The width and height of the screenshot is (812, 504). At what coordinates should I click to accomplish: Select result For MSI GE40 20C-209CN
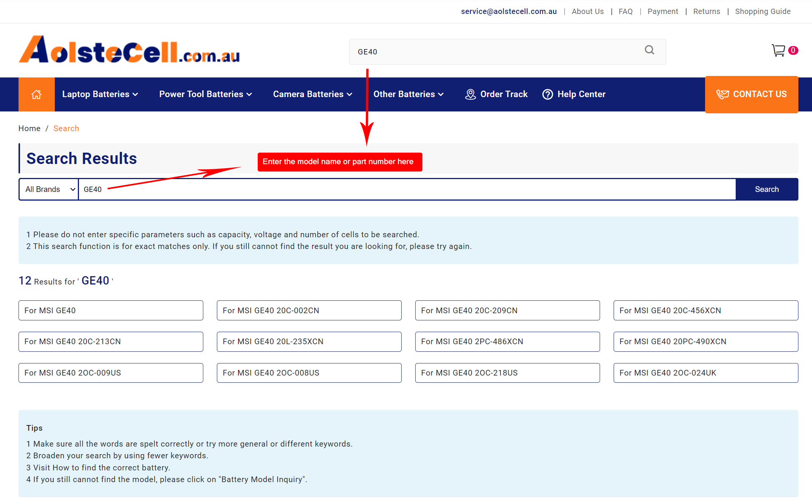(507, 310)
